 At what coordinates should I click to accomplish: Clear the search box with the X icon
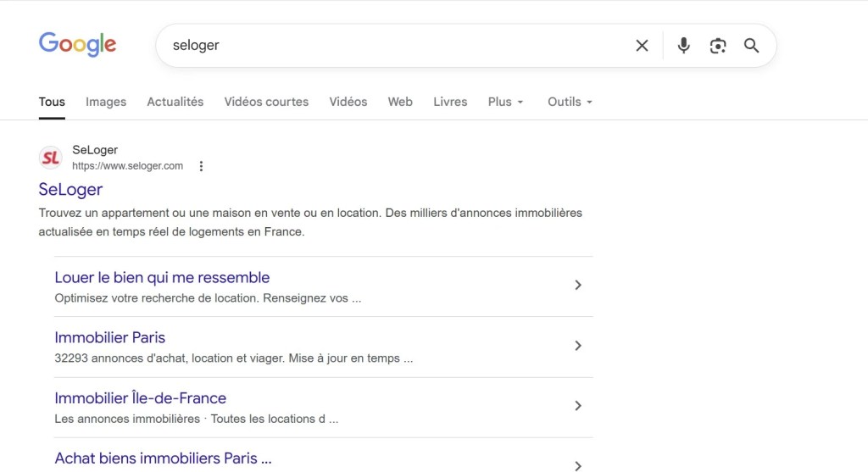[x=642, y=46]
